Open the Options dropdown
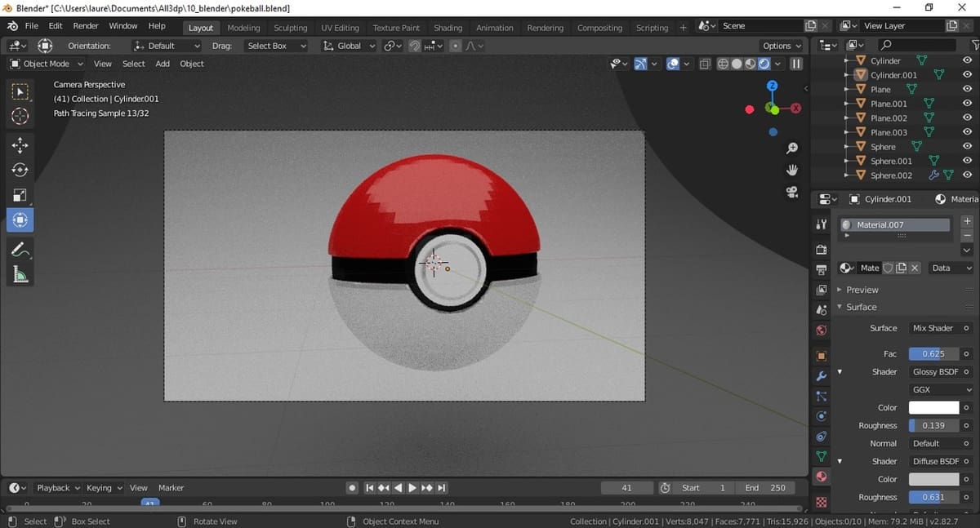 pos(782,46)
